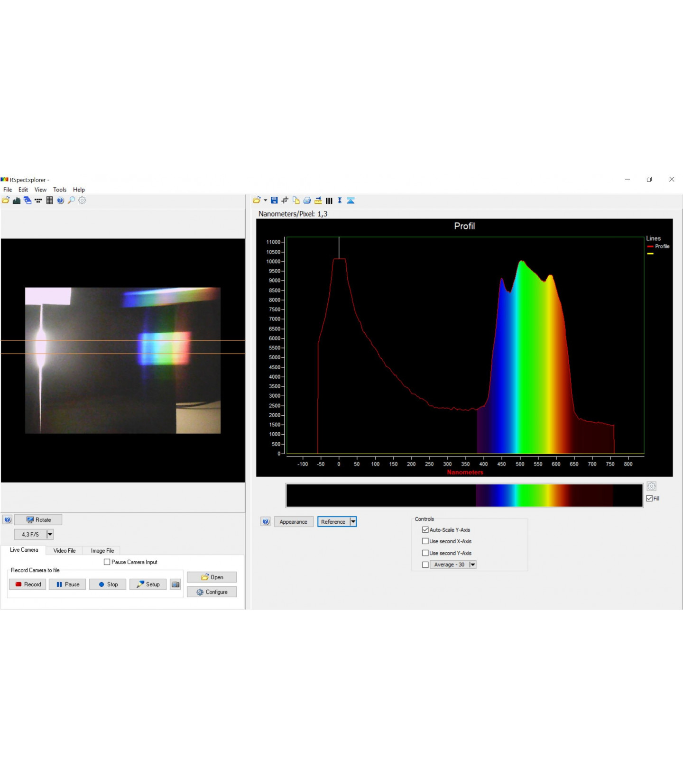Click the blue triangle under a bar icon

[351, 201]
